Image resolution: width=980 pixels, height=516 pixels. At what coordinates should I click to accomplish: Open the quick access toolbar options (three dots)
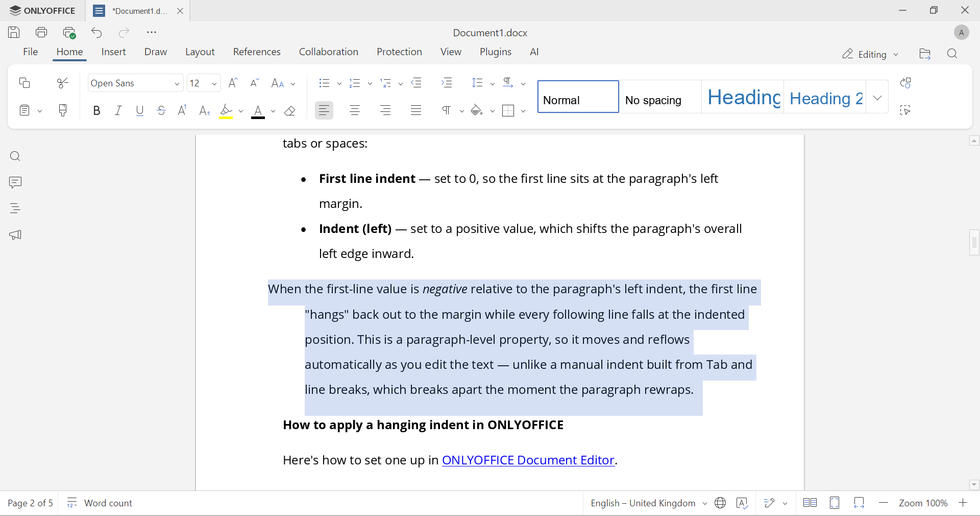[152, 33]
